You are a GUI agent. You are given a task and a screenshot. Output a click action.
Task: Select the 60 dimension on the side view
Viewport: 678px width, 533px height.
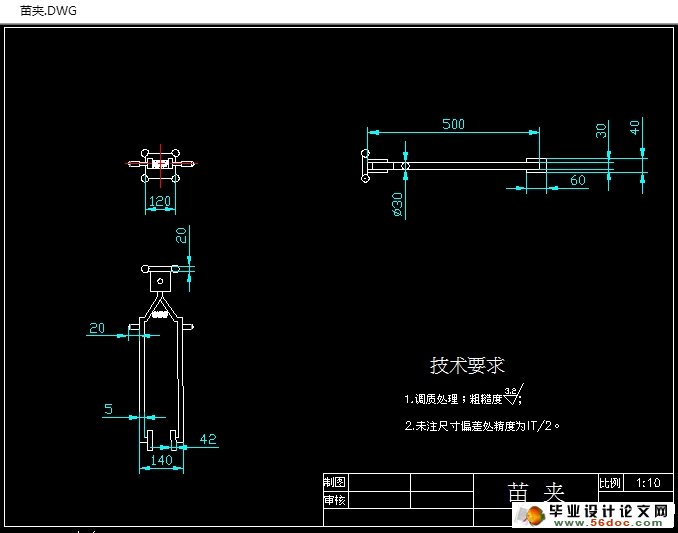tap(577, 180)
